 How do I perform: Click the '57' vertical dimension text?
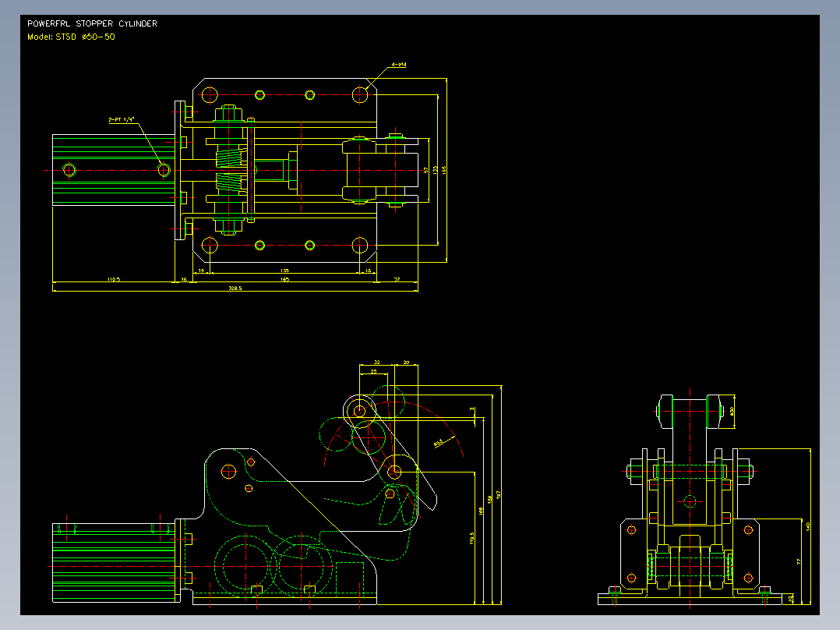click(426, 170)
